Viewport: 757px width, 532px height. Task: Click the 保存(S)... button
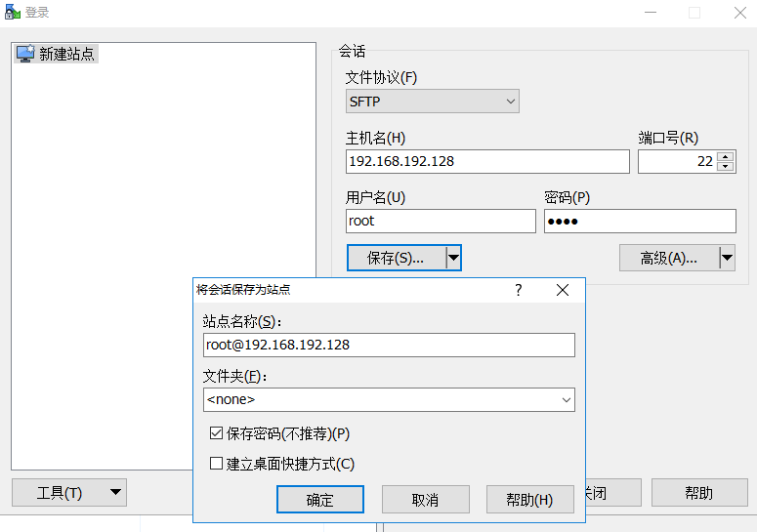(397, 258)
